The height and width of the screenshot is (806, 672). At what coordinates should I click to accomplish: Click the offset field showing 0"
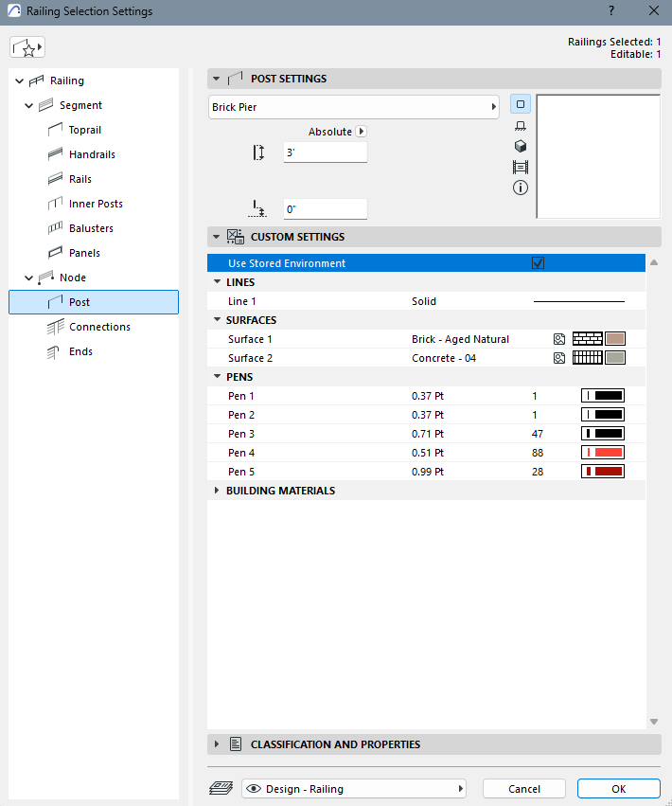tap(326, 209)
